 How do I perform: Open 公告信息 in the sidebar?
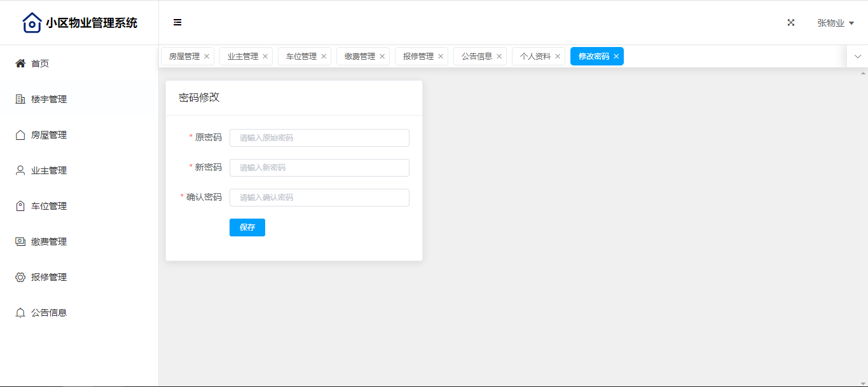79,313
